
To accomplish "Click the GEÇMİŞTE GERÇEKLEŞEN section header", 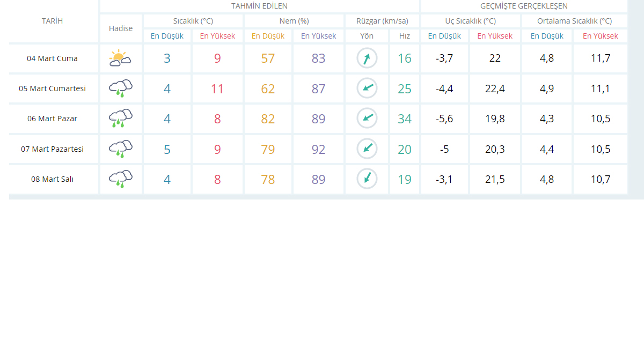I will (x=524, y=6).
